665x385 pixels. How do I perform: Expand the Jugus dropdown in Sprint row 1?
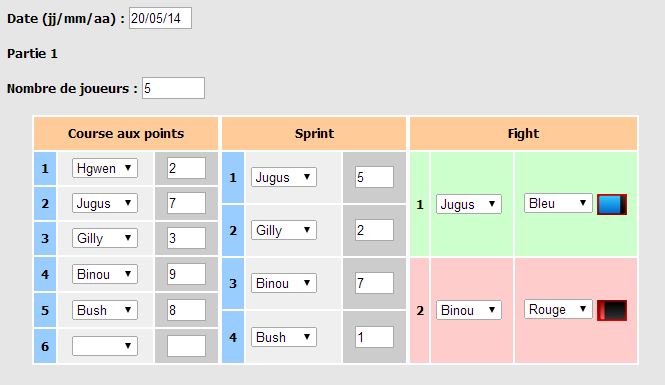[x=284, y=177]
